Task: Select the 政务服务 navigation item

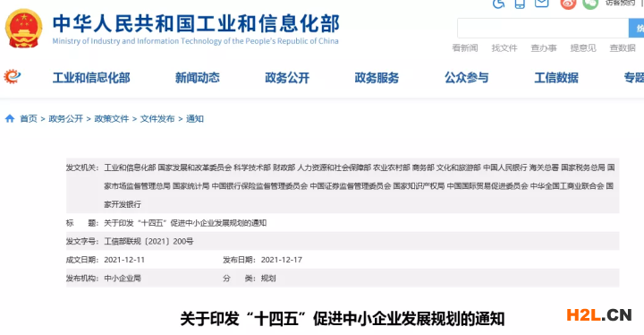Action: [377, 77]
